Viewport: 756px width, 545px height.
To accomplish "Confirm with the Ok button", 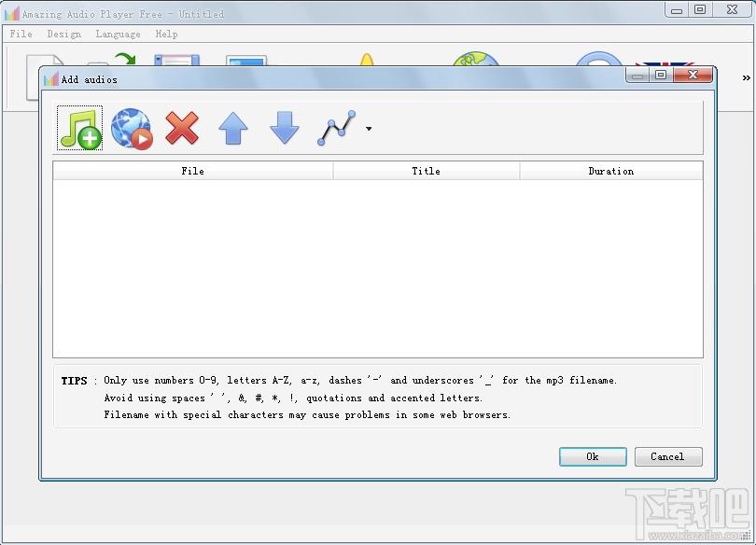I will [x=593, y=456].
